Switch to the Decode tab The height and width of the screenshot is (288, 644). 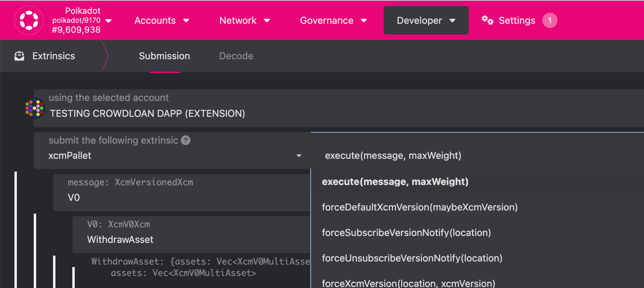pos(236,56)
